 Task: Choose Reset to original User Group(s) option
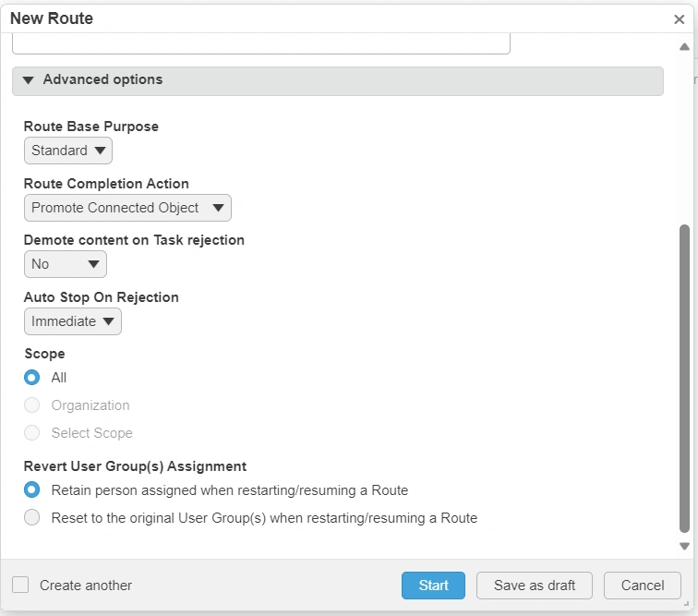(x=32, y=518)
